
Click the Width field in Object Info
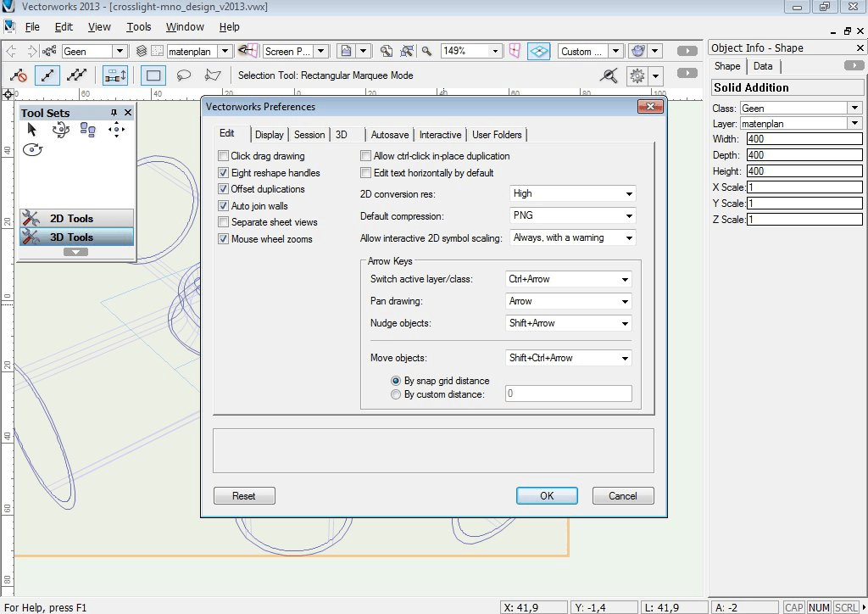click(x=804, y=139)
